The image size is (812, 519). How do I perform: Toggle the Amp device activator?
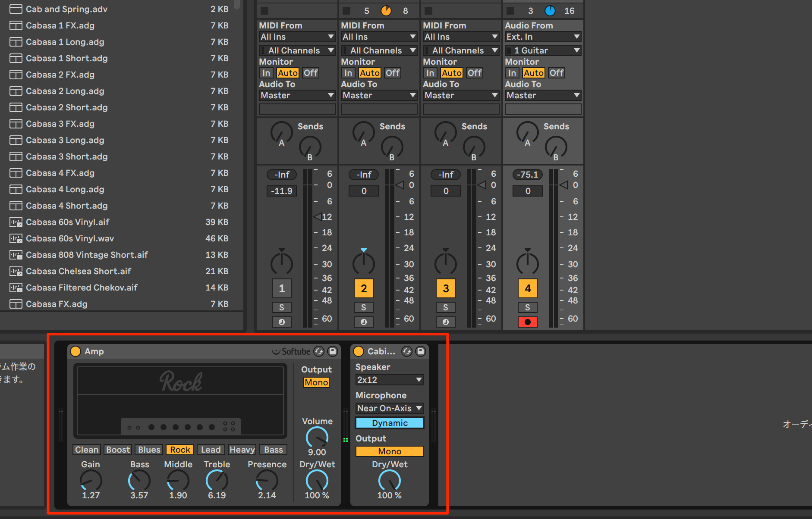point(76,351)
